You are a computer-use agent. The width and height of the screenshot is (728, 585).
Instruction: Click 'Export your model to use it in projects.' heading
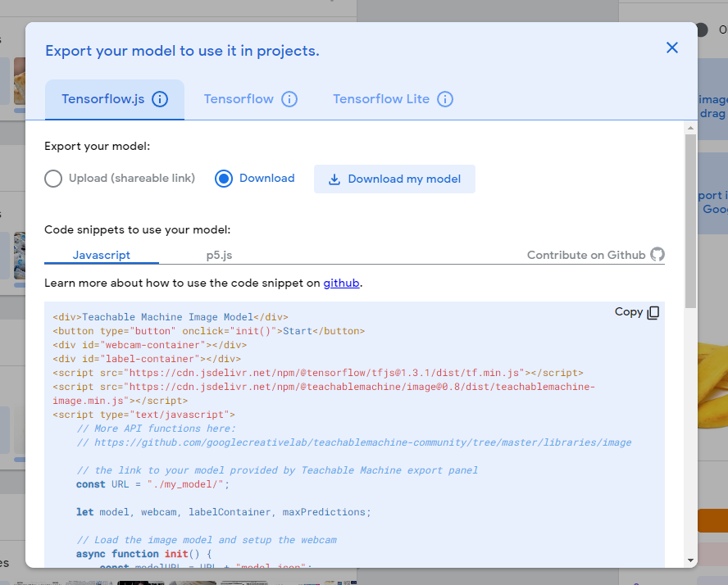tap(183, 51)
